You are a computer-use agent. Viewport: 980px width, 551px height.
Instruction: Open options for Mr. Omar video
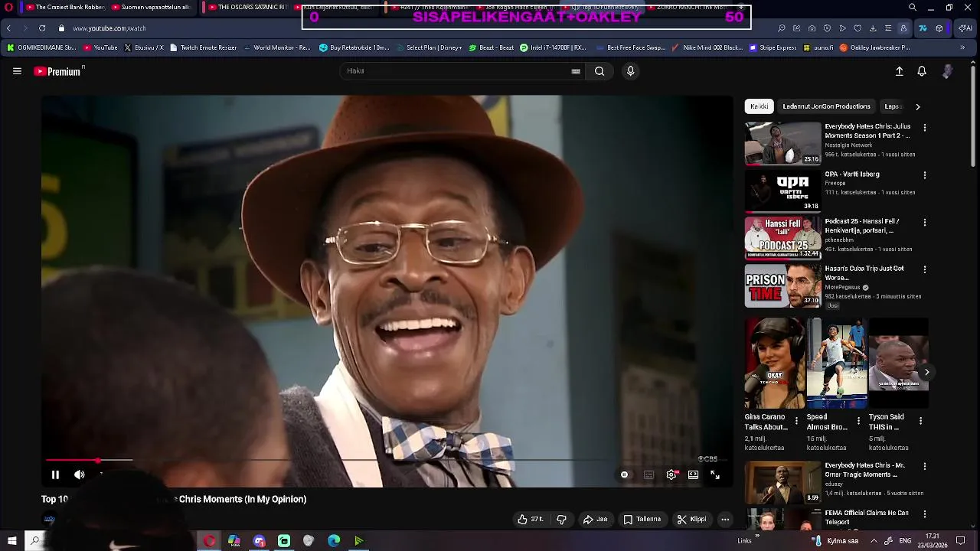(x=924, y=467)
